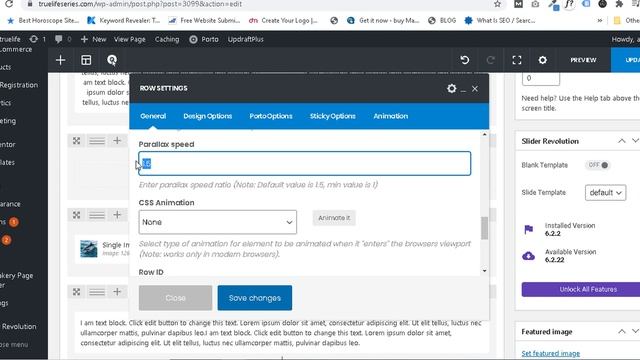Click the bottom text row's layout lines icon
Image resolution: width=640 pixels, height=360 pixels.
(x=97, y=292)
